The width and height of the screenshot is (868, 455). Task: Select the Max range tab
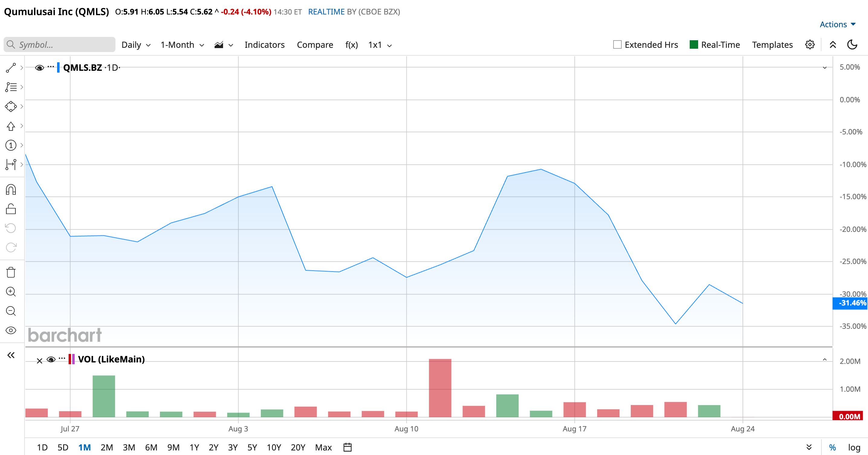click(323, 447)
